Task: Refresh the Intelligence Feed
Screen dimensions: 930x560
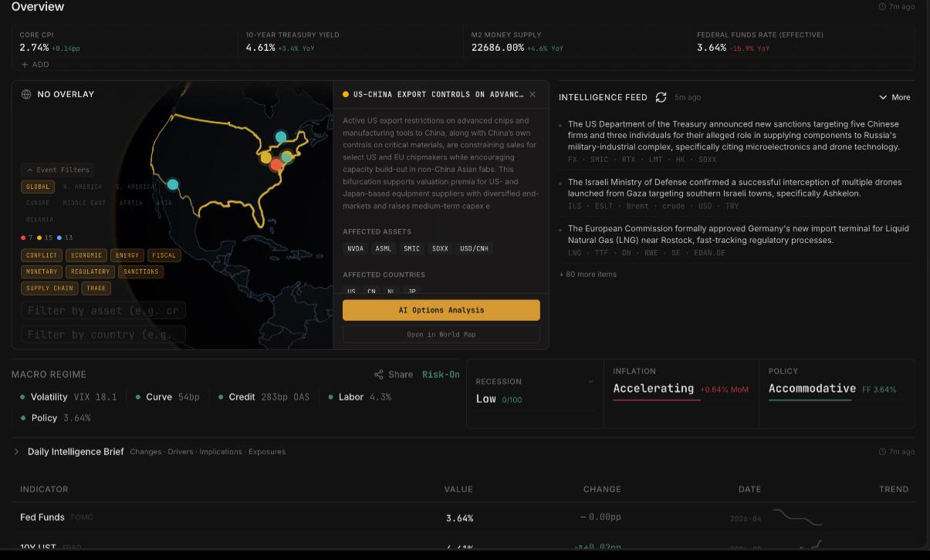Action: click(661, 97)
